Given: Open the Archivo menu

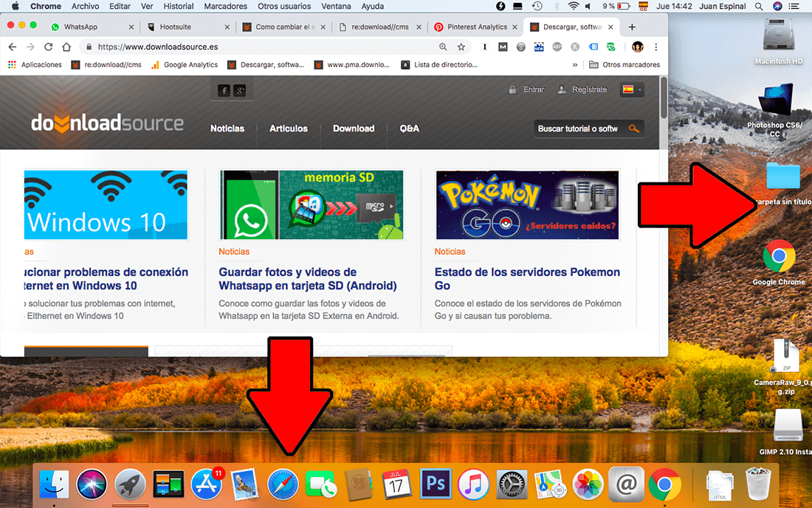Looking at the screenshot, I should tap(85, 6).
